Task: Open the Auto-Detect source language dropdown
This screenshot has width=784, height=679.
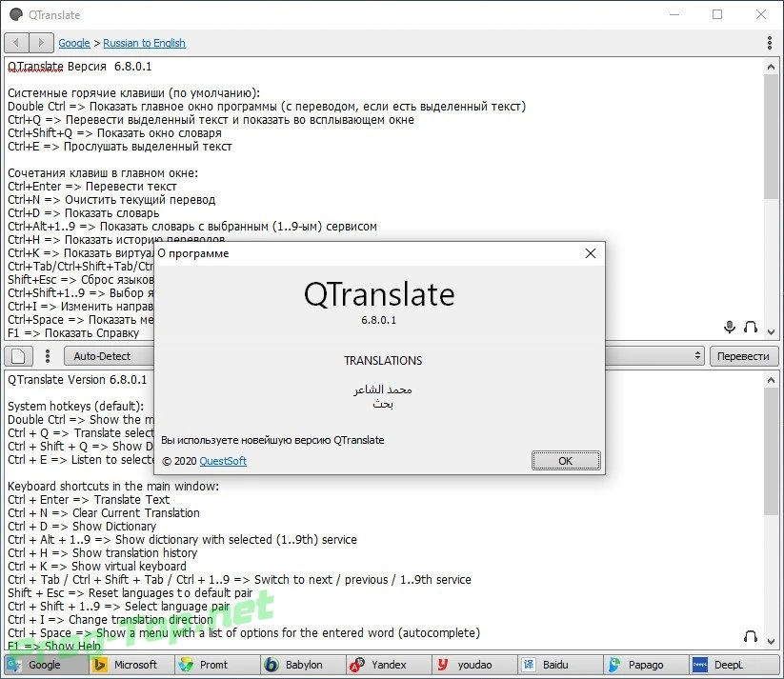Action: coord(109,356)
